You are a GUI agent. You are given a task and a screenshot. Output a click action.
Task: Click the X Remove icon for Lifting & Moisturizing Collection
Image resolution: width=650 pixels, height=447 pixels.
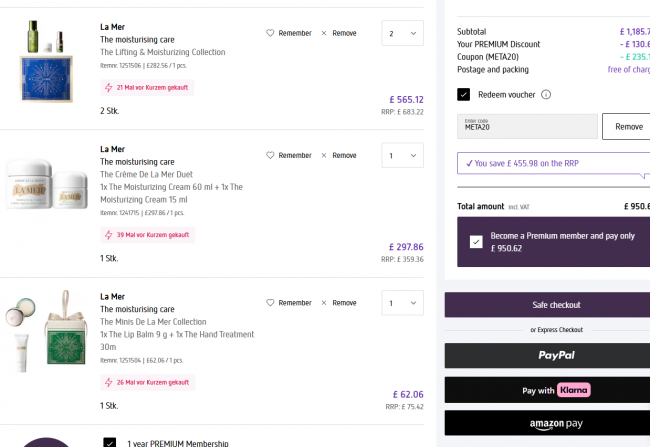pos(324,33)
